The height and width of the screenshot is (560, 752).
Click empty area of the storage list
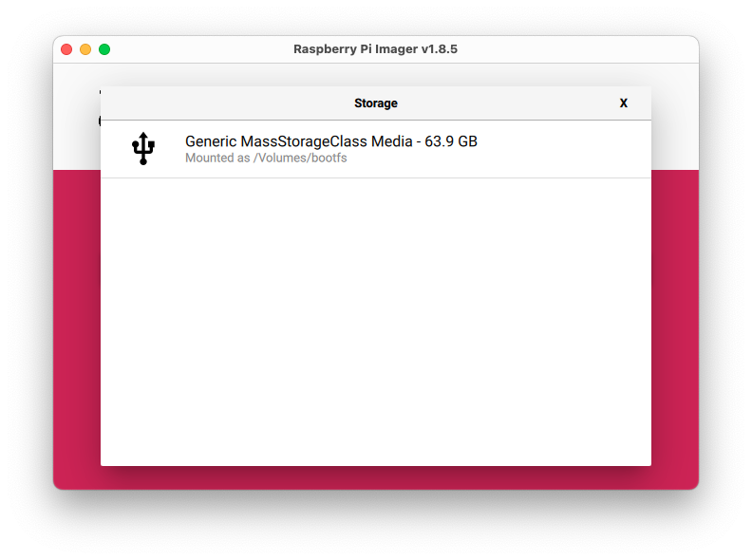point(375,323)
